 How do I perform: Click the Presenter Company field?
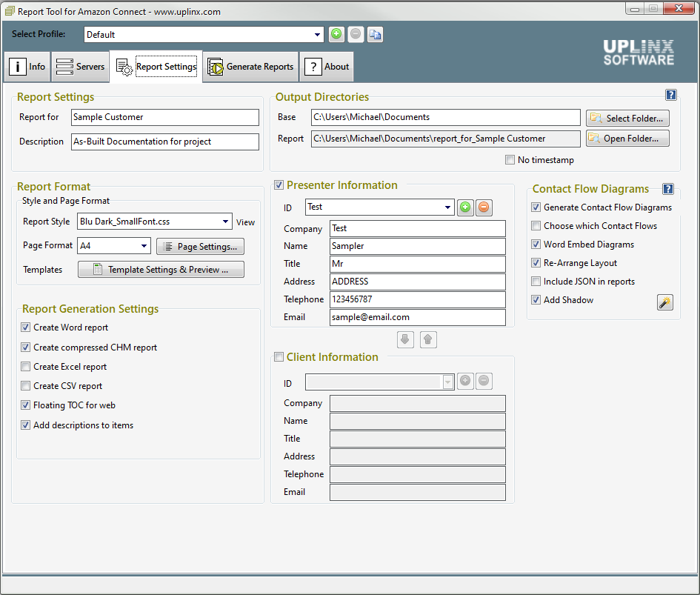(418, 228)
